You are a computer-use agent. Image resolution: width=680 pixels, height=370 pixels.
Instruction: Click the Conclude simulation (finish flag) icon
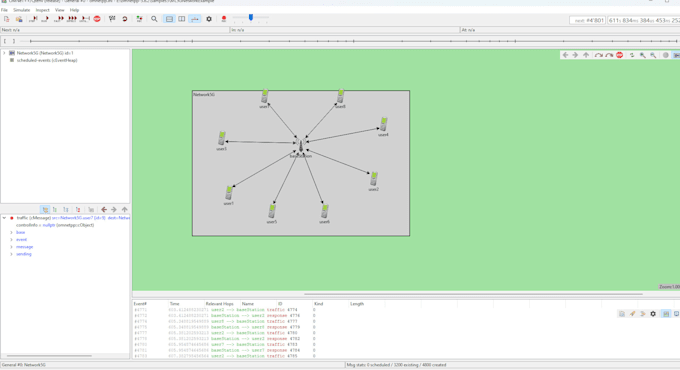(x=112, y=19)
